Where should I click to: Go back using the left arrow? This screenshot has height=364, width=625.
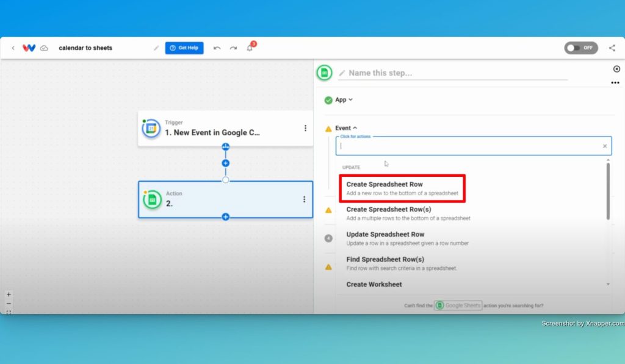(x=13, y=48)
